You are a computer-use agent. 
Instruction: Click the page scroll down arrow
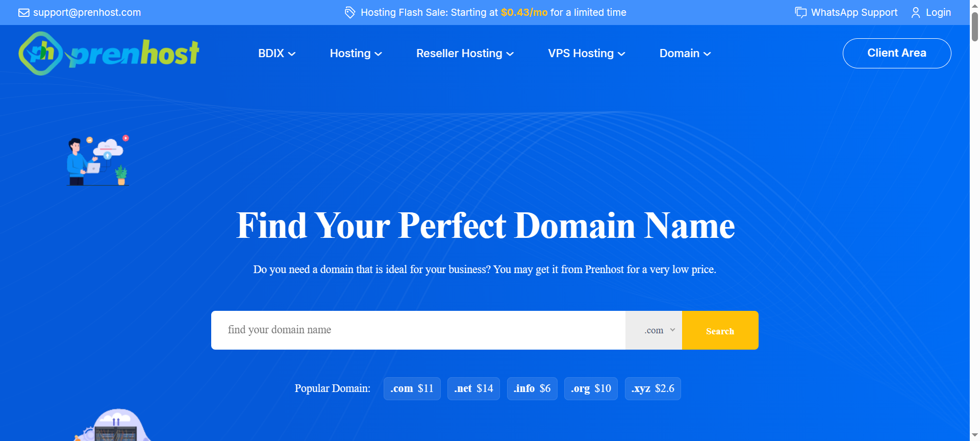pos(974,435)
